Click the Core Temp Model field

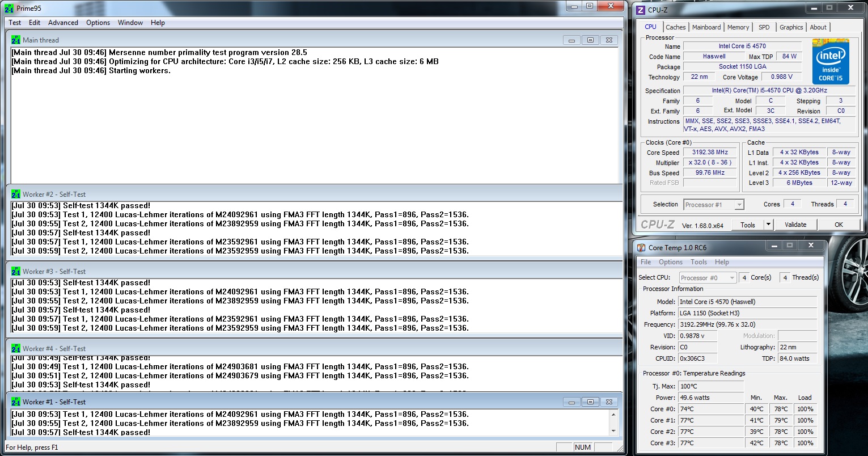(748, 302)
